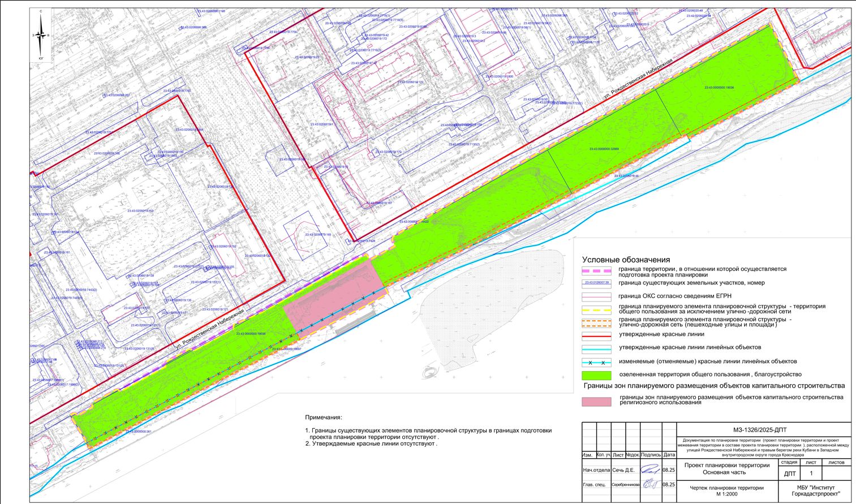
Task: Click the document code МЗ-1326/2025-ДПТ
Action: click(x=763, y=430)
